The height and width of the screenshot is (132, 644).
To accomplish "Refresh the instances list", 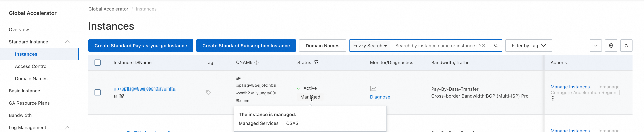I will pyautogui.click(x=626, y=46).
